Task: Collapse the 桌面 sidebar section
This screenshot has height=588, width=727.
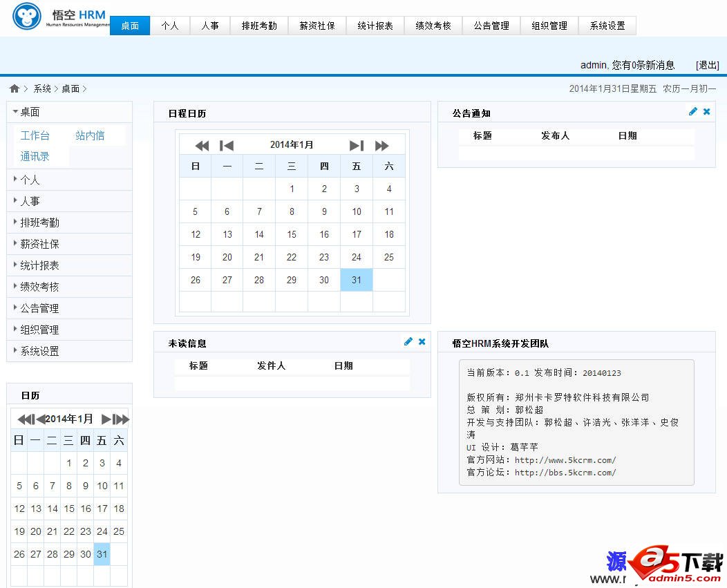Action: [x=29, y=112]
